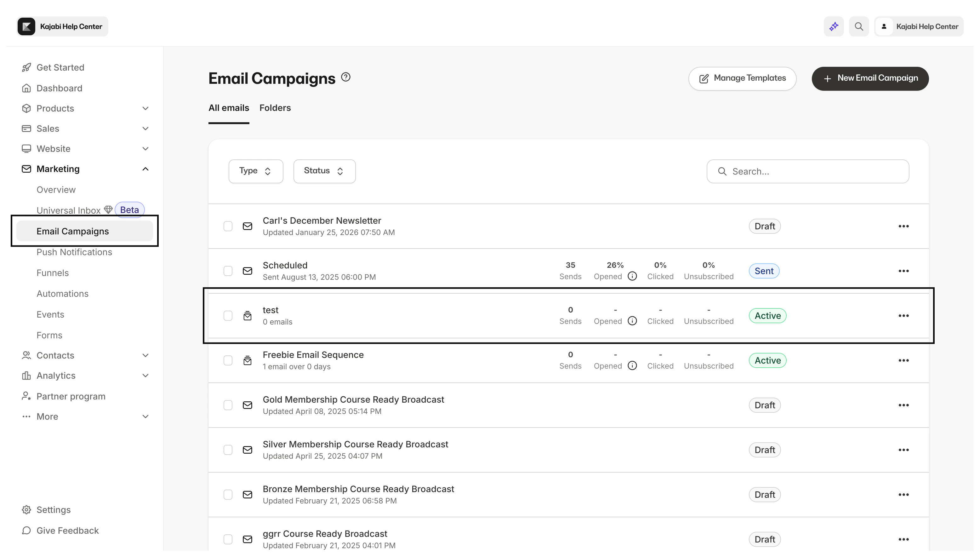Switch to the Folders tab
The image size is (980, 557).
[x=275, y=108]
